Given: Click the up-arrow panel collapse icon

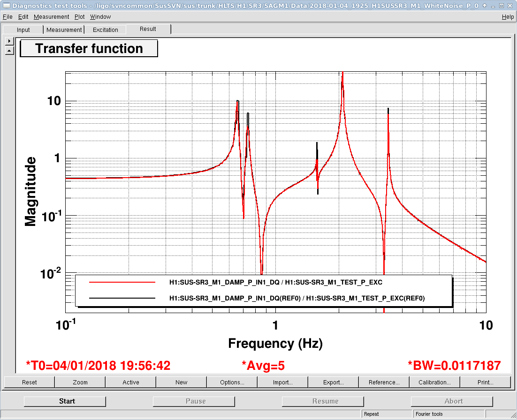Looking at the screenshot, I should point(9,51).
